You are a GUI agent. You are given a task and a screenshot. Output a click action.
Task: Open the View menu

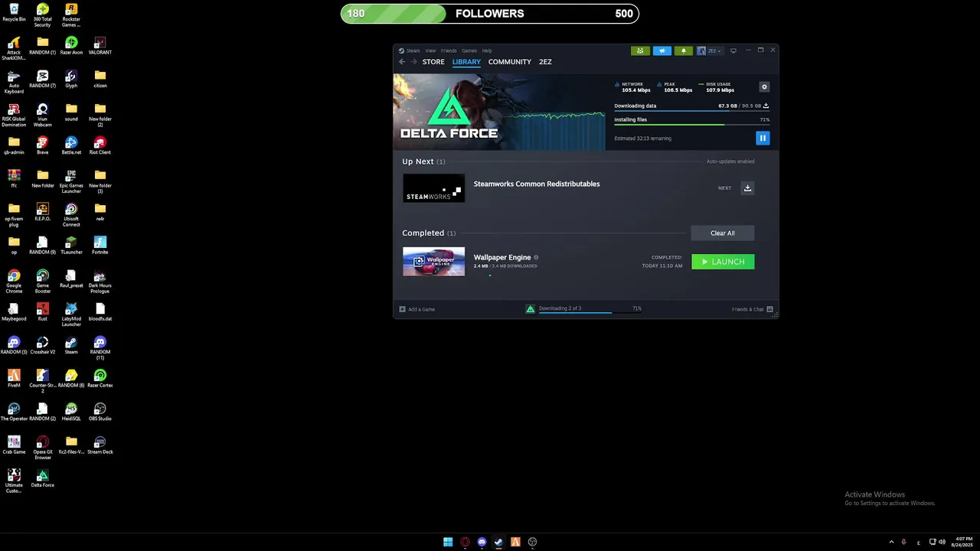pos(430,51)
